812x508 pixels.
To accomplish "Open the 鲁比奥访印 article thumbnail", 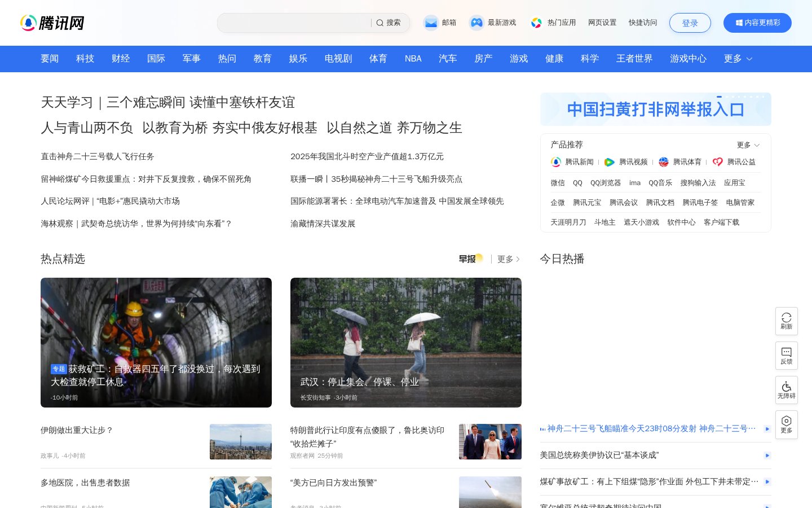I will pyautogui.click(x=490, y=441).
